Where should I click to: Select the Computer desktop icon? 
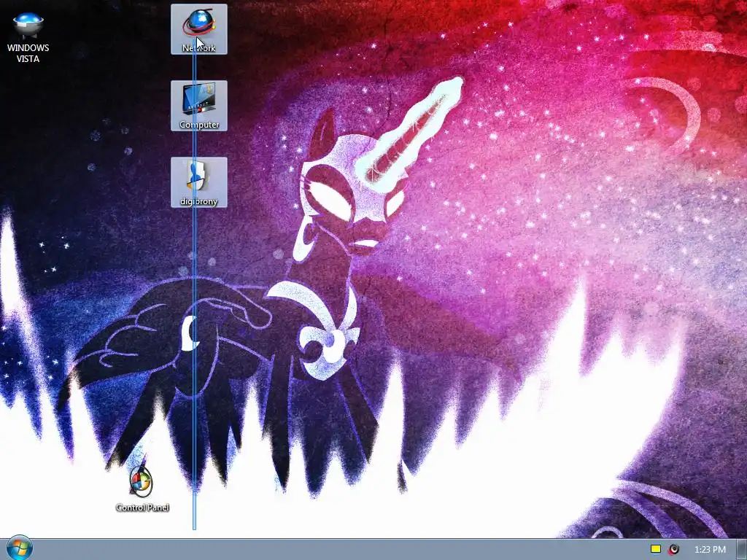[x=199, y=106]
